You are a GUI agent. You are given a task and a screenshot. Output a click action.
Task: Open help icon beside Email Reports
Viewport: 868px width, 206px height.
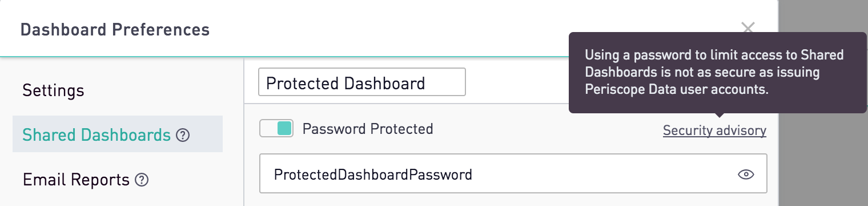click(142, 180)
